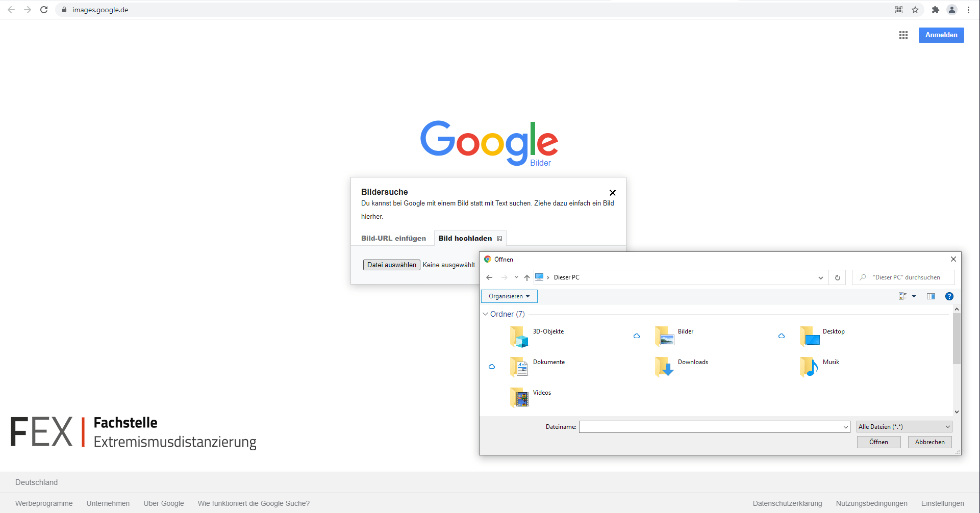Click the Anmelden sign-in button
The height and width of the screenshot is (513, 980).
(941, 35)
